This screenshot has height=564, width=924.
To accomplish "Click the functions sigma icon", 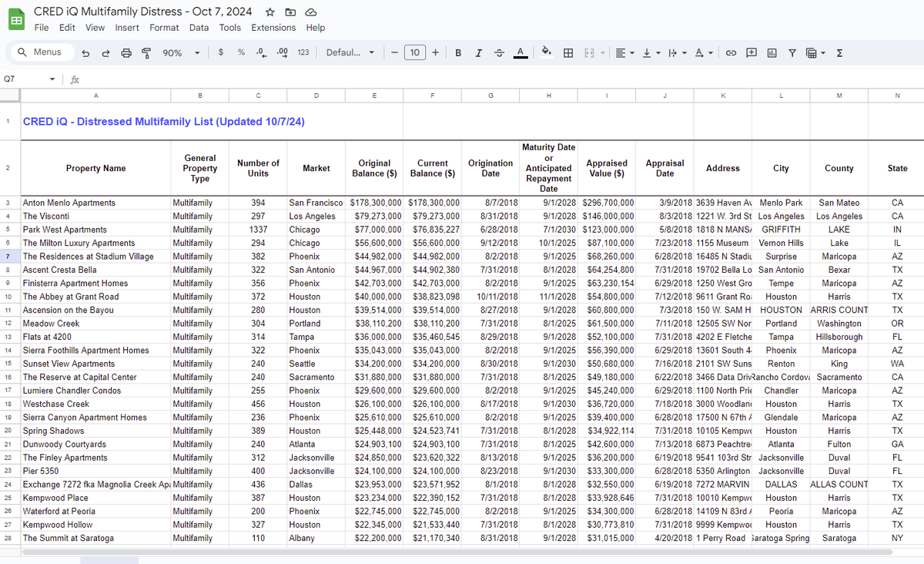I will (x=839, y=52).
